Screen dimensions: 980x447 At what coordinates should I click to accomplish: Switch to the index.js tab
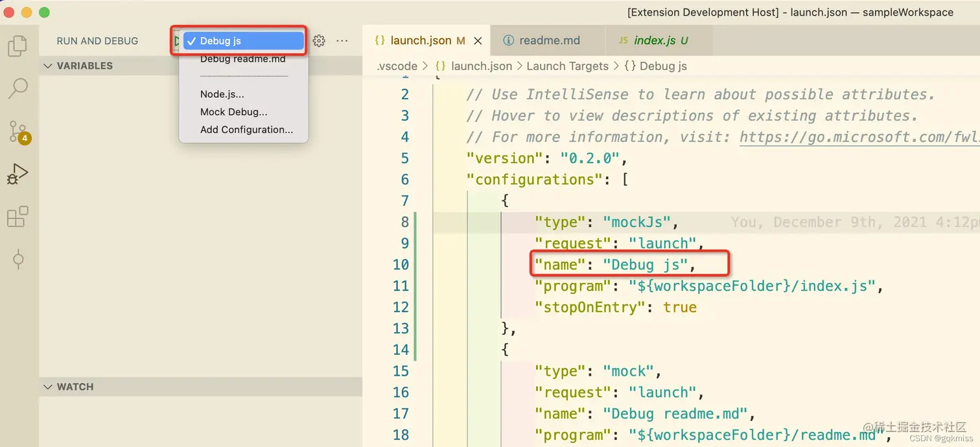coord(659,40)
